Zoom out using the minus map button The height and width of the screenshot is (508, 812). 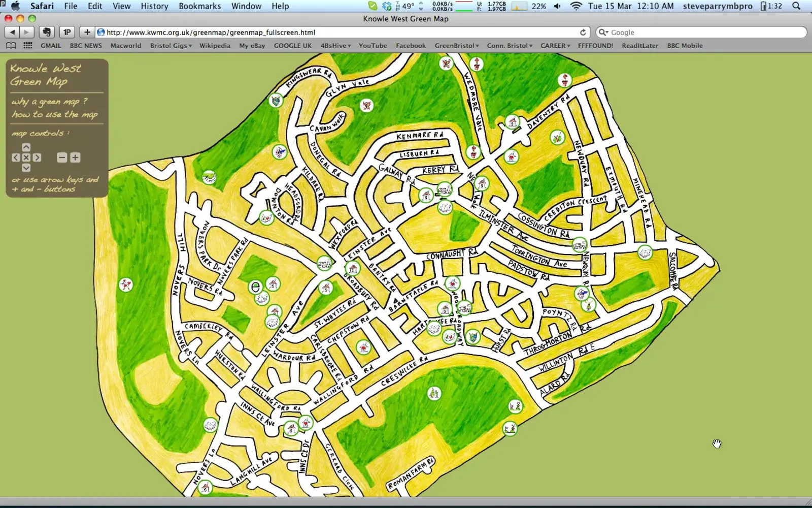(x=62, y=157)
